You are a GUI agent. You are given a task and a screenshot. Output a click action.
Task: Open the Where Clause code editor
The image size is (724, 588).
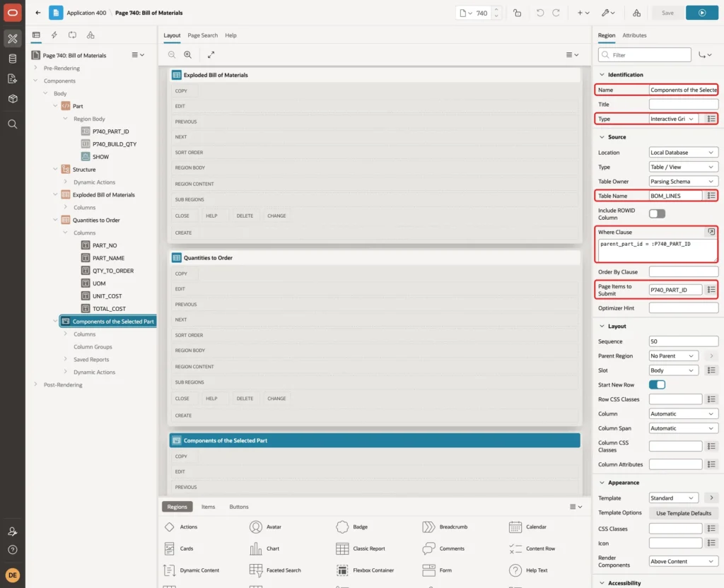pos(711,232)
